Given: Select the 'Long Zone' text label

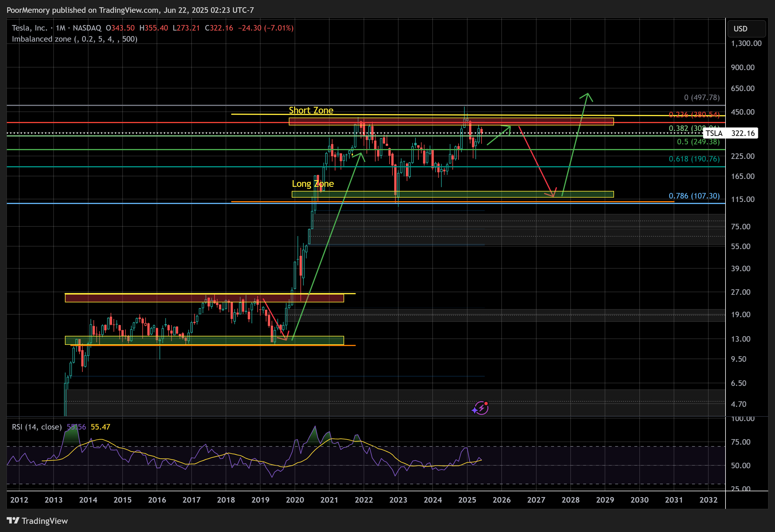Looking at the screenshot, I should (313, 184).
